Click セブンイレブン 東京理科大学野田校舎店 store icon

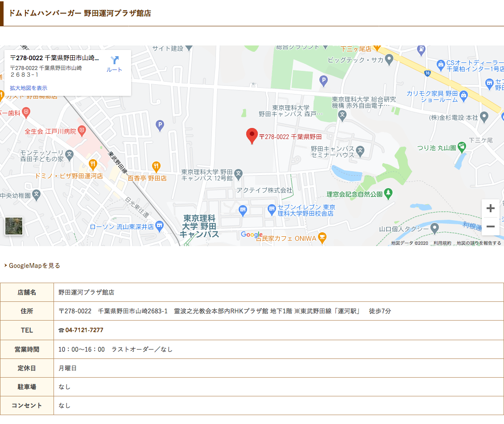[272, 210]
